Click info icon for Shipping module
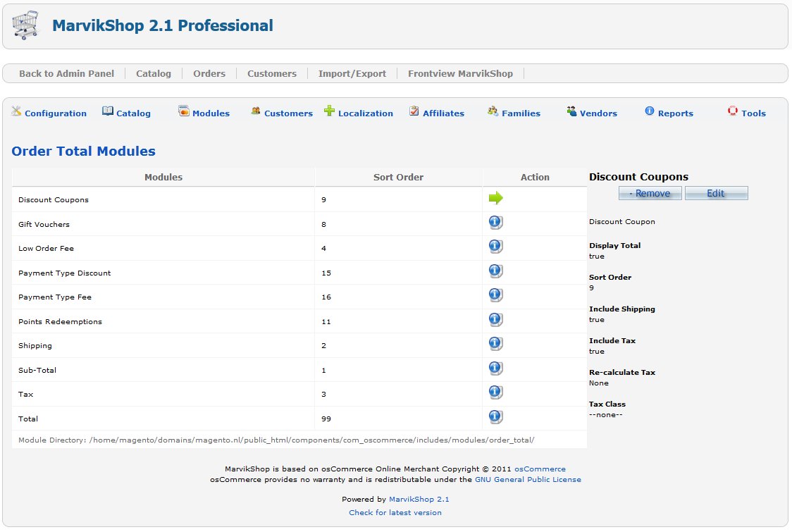Image resolution: width=792 pixels, height=532 pixels. coord(496,344)
